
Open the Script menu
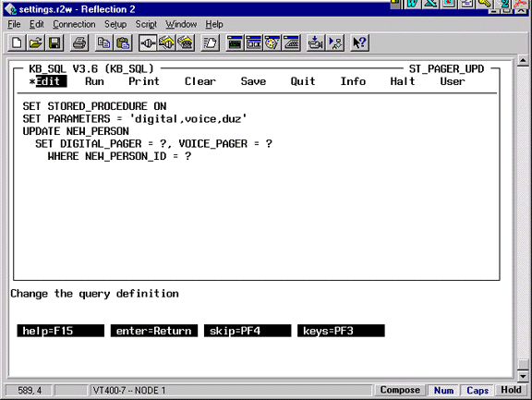coord(146,24)
